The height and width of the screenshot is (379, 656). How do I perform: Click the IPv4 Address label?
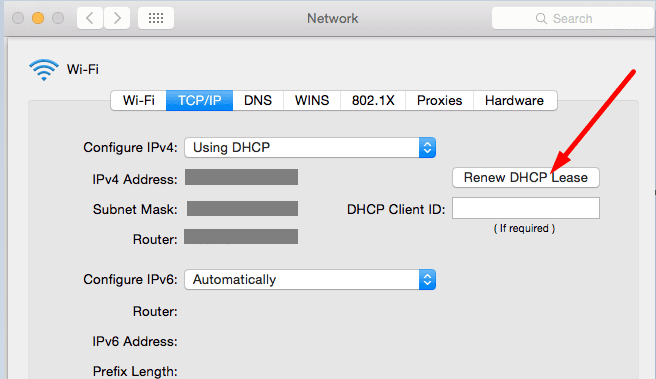135,179
